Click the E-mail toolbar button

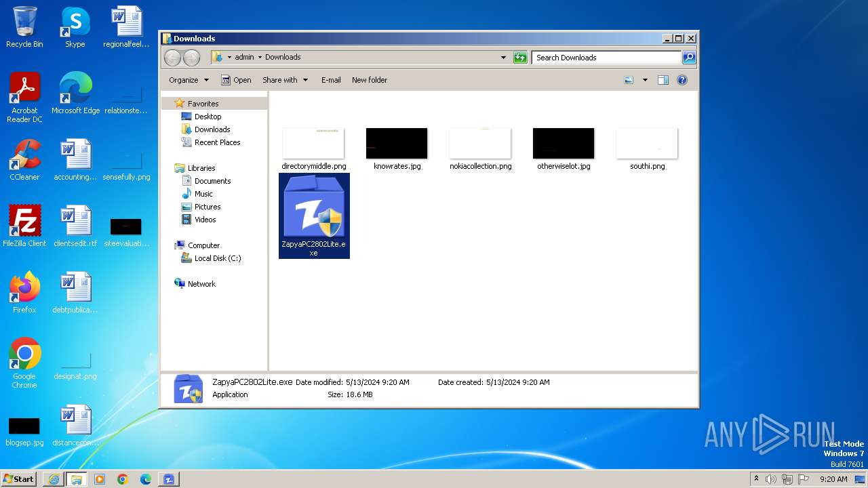coord(331,80)
